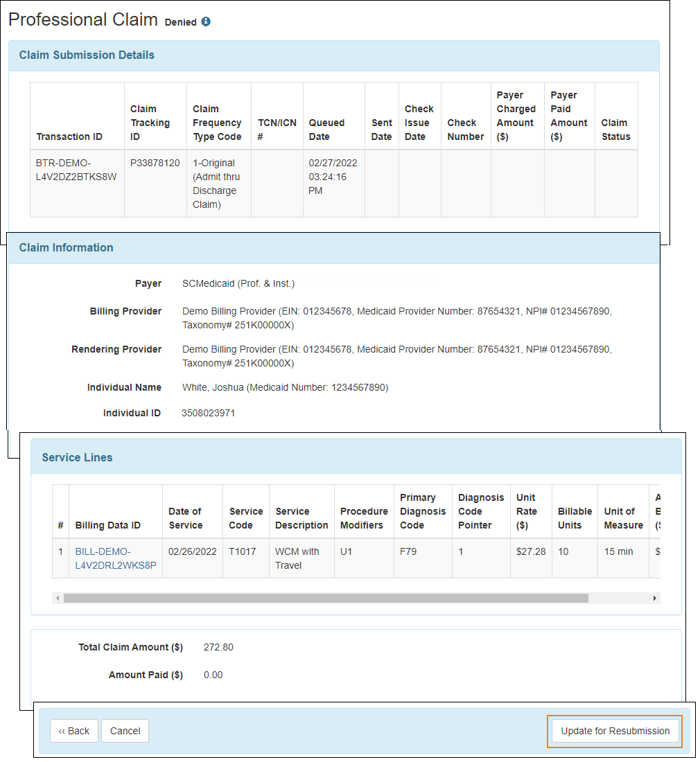
Task: Click the Transaction ID column header
Action: 69,136
